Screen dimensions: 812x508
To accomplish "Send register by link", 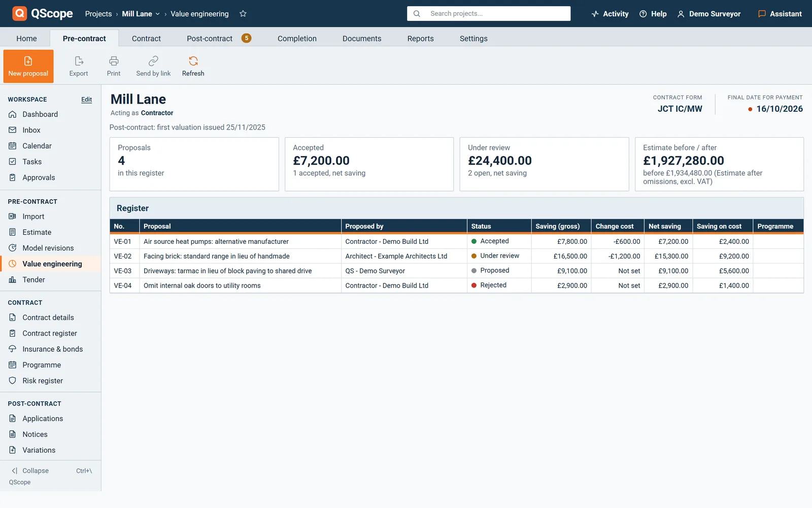I will pos(153,66).
